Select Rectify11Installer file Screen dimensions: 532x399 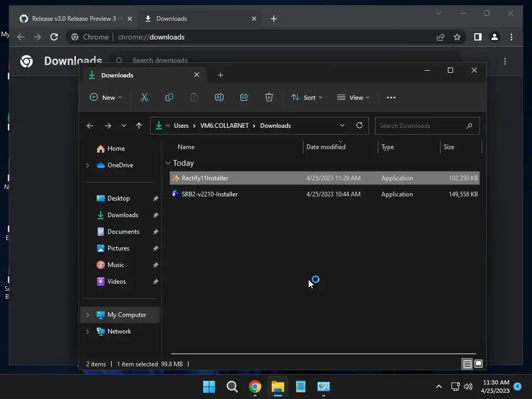324,178
